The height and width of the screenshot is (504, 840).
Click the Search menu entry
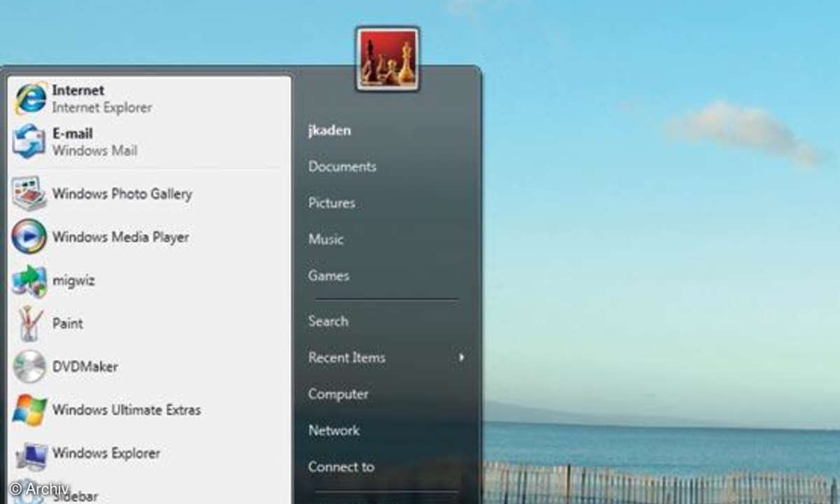(x=328, y=321)
